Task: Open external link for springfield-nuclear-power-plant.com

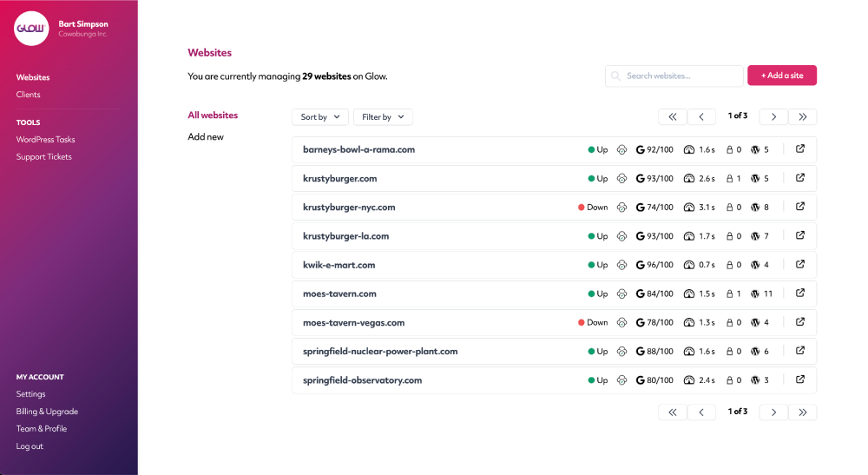Action: (800, 351)
